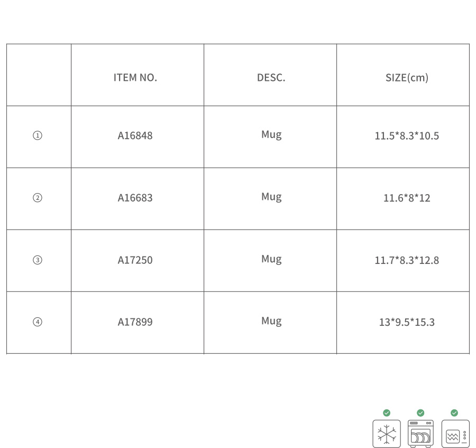Click the circled number 1 marker
Image resolution: width=476 pixels, height=448 pixels.
click(x=38, y=135)
